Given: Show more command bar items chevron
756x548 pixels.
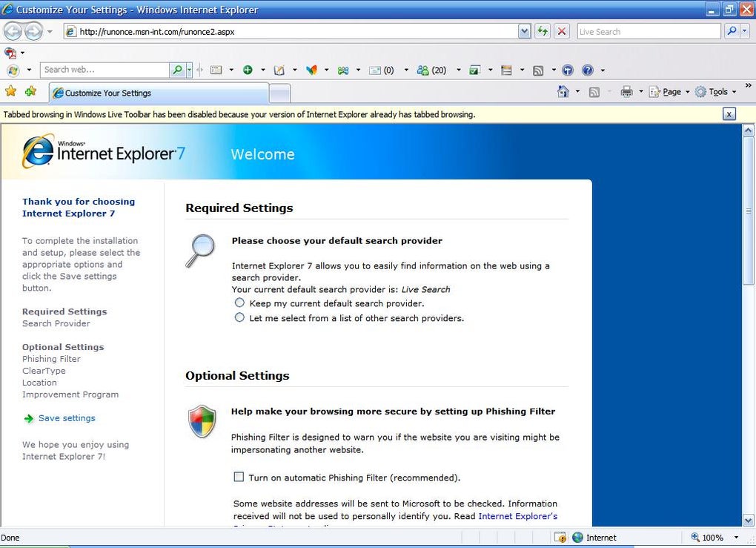Looking at the screenshot, I should 749,86.
